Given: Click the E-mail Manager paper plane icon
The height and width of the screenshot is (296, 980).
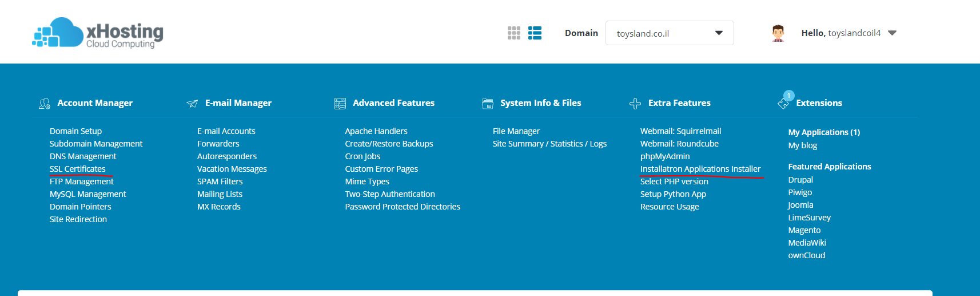Looking at the screenshot, I should [192, 104].
